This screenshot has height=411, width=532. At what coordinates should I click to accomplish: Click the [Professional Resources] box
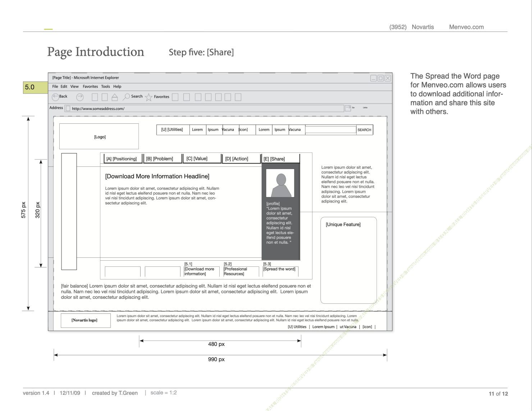241,271
